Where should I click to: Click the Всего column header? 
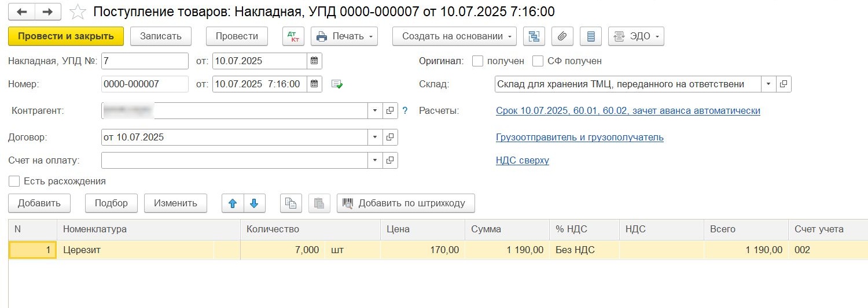coord(746,229)
